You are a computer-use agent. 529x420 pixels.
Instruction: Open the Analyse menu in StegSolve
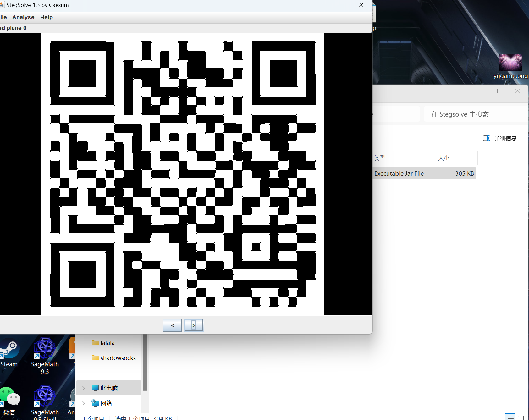pos(23,17)
